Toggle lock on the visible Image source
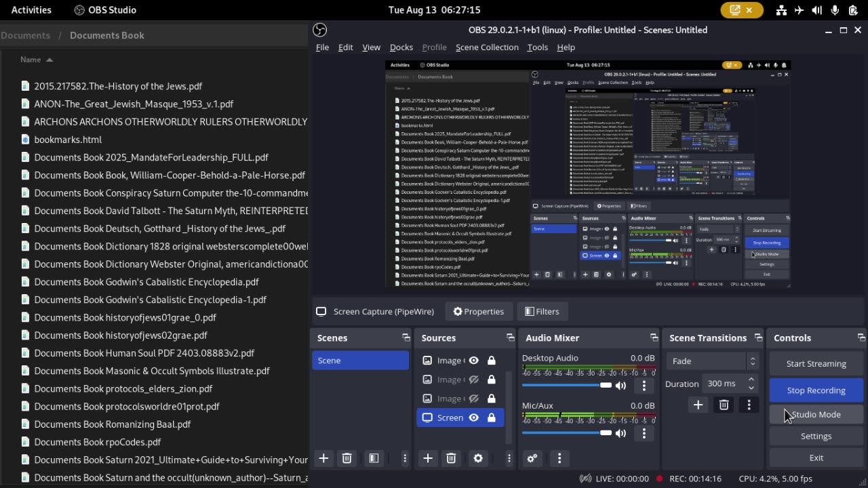Screen dimensions: 868x488 [x=491, y=361]
